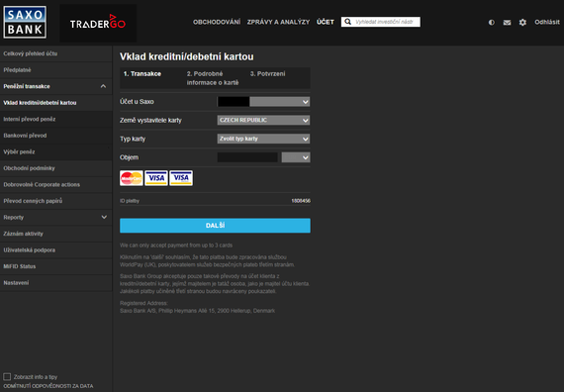
Task: Open the currency dropdown next to Objem
Action: pos(296,157)
